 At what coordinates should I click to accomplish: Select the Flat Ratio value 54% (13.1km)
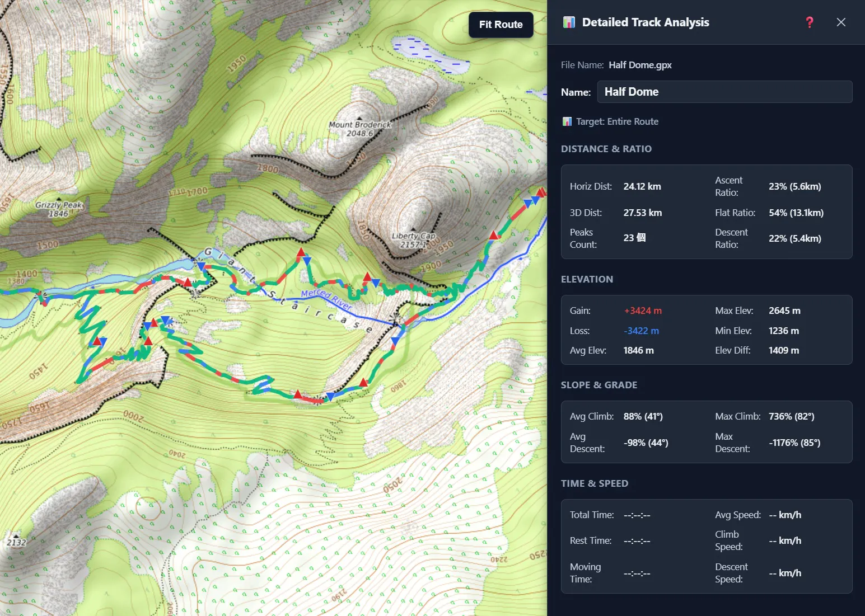click(796, 213)
